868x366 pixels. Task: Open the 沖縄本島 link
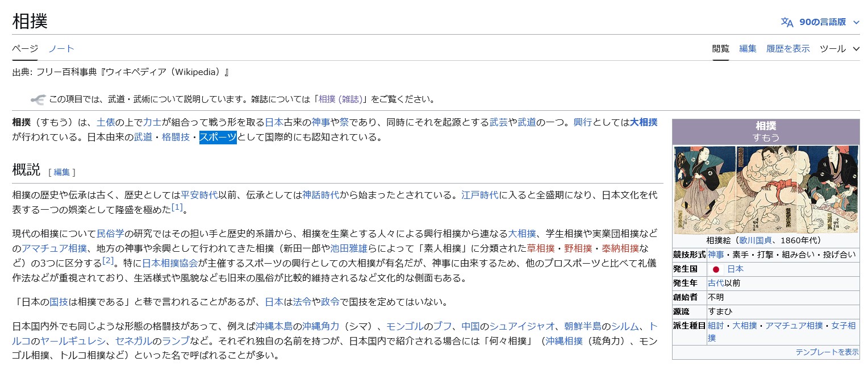274,326
